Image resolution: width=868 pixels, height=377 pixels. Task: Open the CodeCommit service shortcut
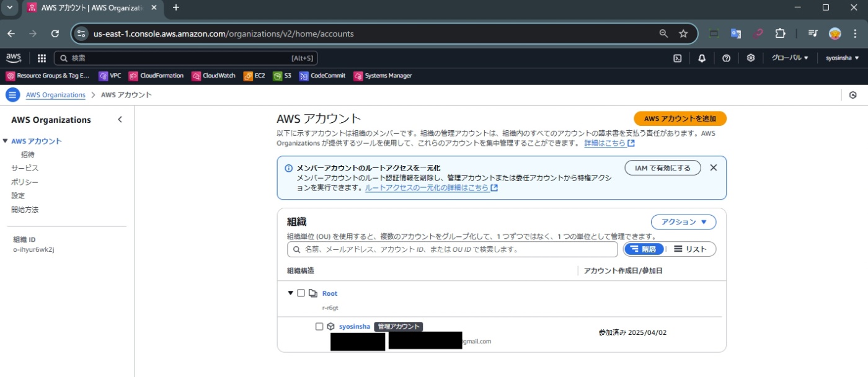click(x=322, y=76)
